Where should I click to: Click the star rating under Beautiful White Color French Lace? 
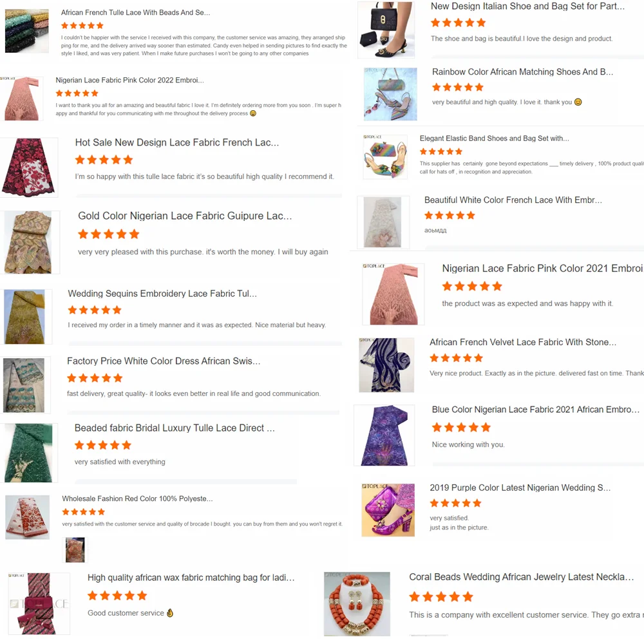(x=450, y=216)
